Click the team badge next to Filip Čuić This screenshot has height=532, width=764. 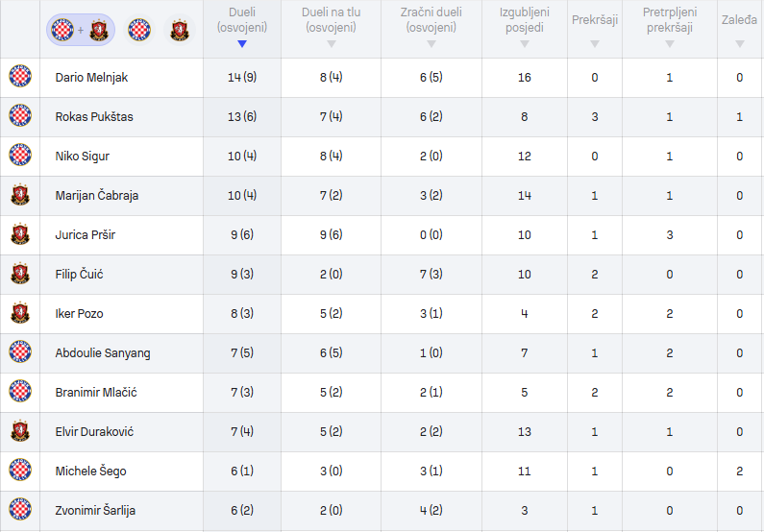[20, 274]
